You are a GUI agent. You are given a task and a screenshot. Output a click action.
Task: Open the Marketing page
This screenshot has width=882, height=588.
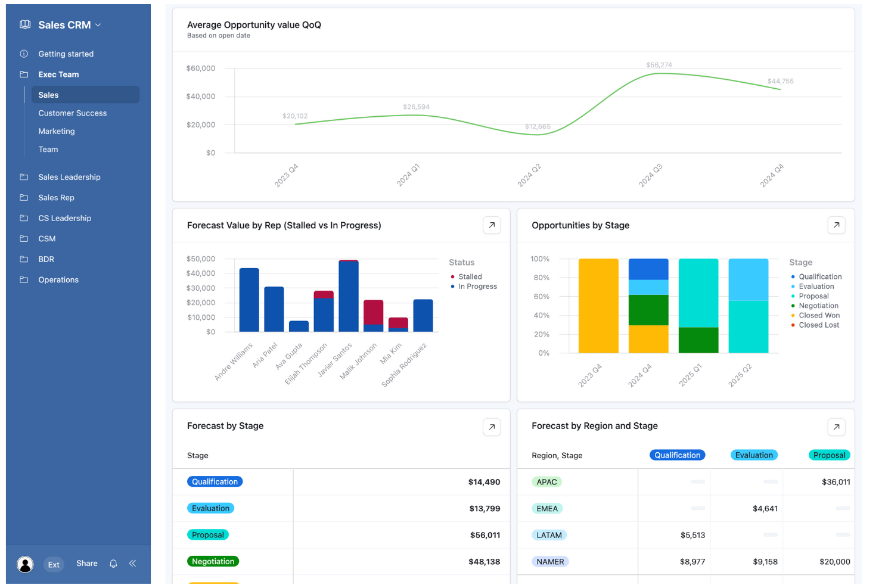pyautogui.click(x=57, y=131)
